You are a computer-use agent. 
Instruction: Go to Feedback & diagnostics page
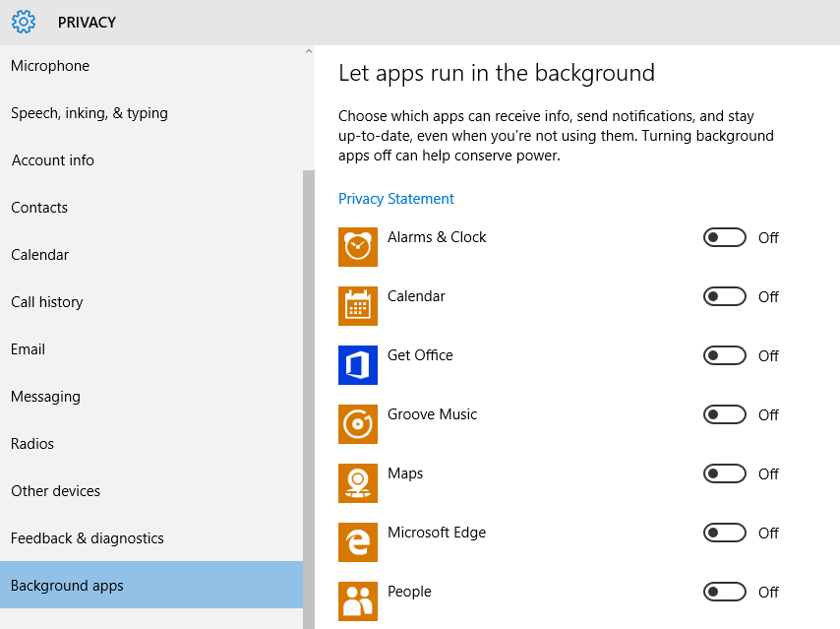click(x=88, y=538)
